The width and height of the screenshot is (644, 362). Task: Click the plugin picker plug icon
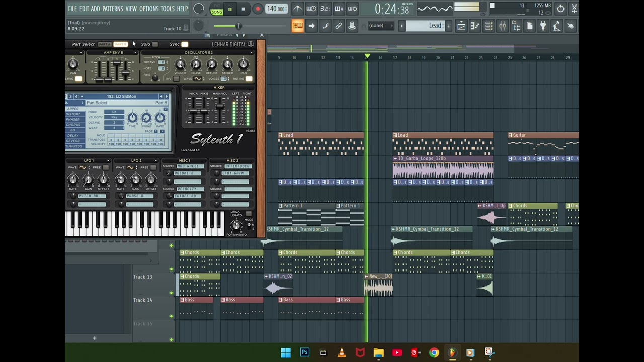click(x=543, y=26)
